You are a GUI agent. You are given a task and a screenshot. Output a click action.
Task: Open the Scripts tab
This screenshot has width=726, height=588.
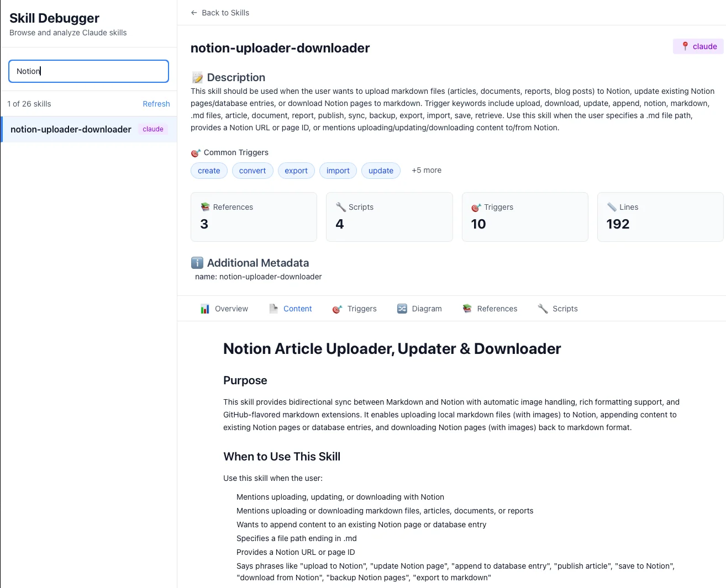click(x=565, y=309)
